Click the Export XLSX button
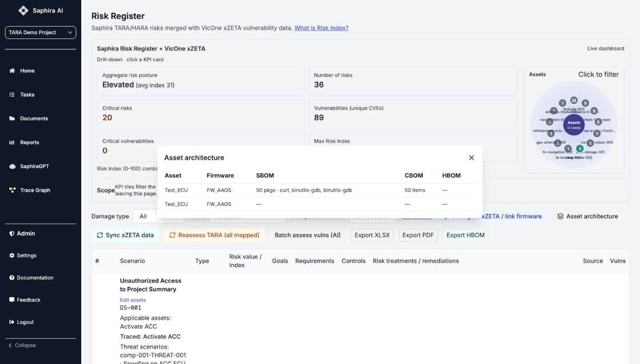640x364 pixels. [x=372, y=235]
